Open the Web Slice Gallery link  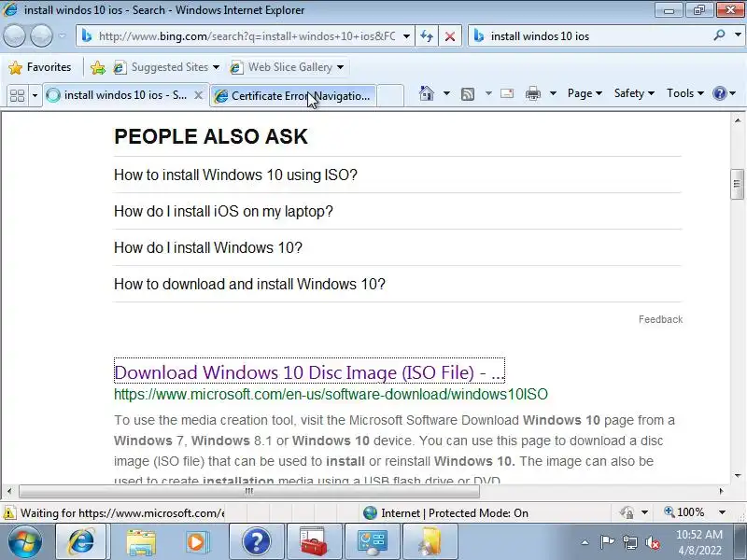point(287,67)
